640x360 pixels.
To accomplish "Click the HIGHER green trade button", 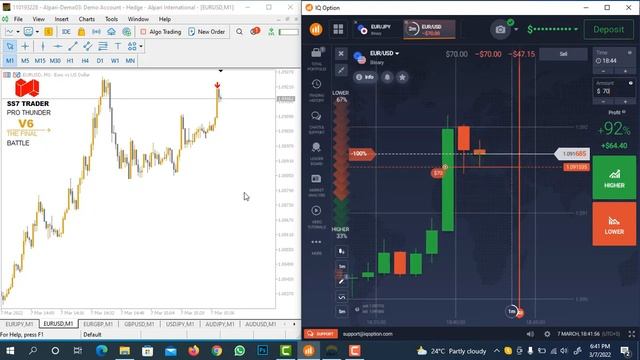I will point(614,178).
